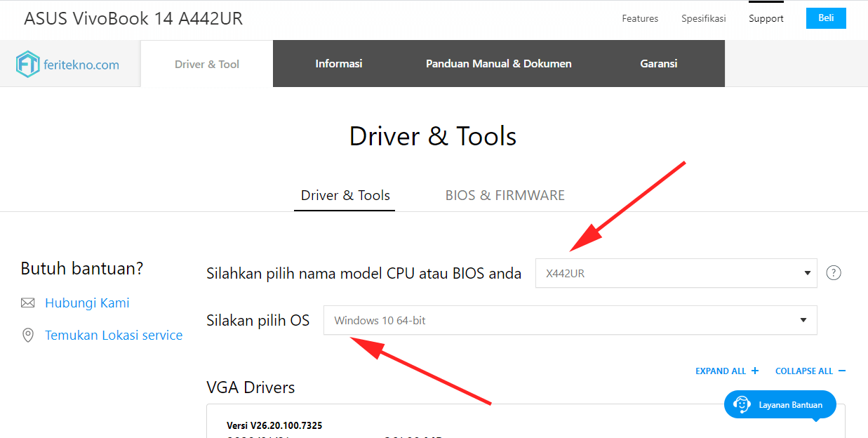The height and width of the screenshot is (438, 868).
Task: Click the Beli button
Action: (826, 18)
